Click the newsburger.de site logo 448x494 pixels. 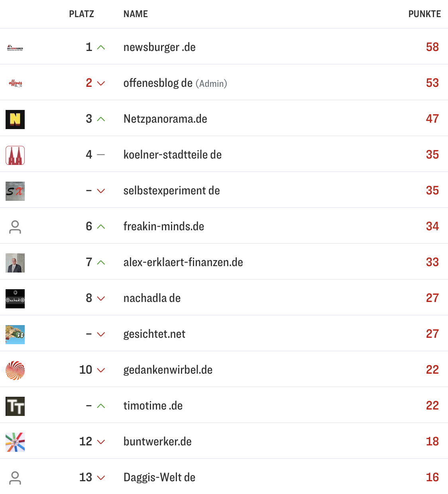[x=15, y=47]
